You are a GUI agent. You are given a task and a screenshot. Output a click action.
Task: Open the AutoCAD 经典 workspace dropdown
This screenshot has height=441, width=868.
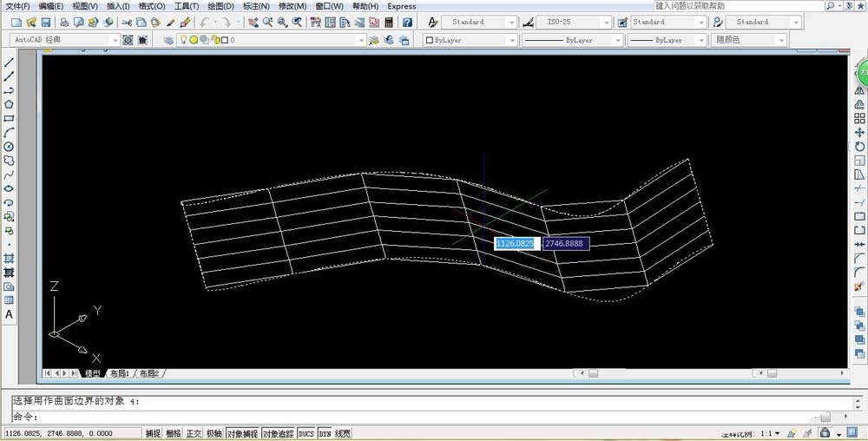(115, 40)
